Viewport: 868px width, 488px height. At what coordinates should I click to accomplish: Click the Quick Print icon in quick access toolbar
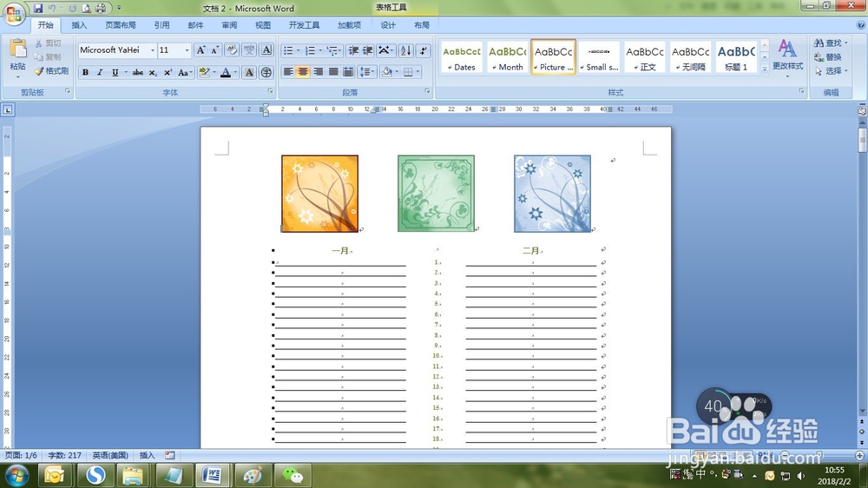[x=101, y=9]
